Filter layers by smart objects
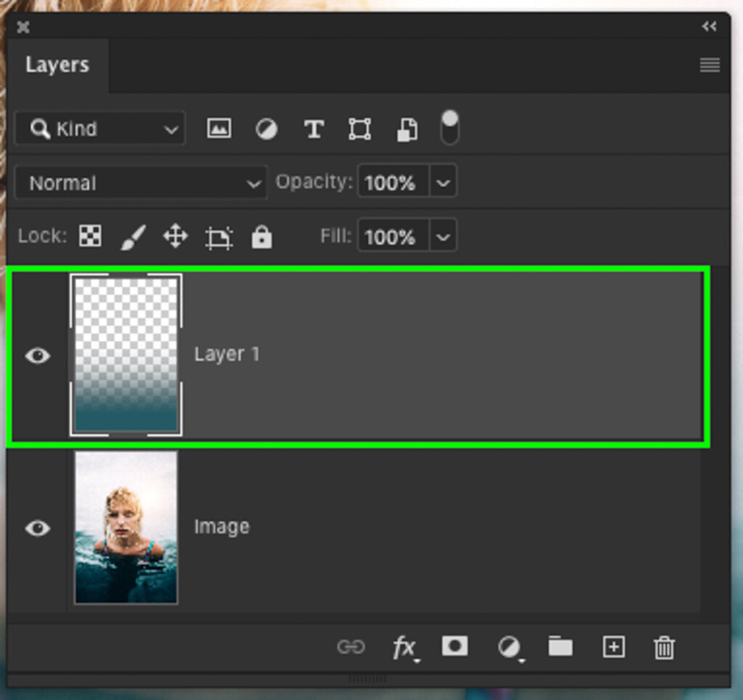 (x=406, y=128)
